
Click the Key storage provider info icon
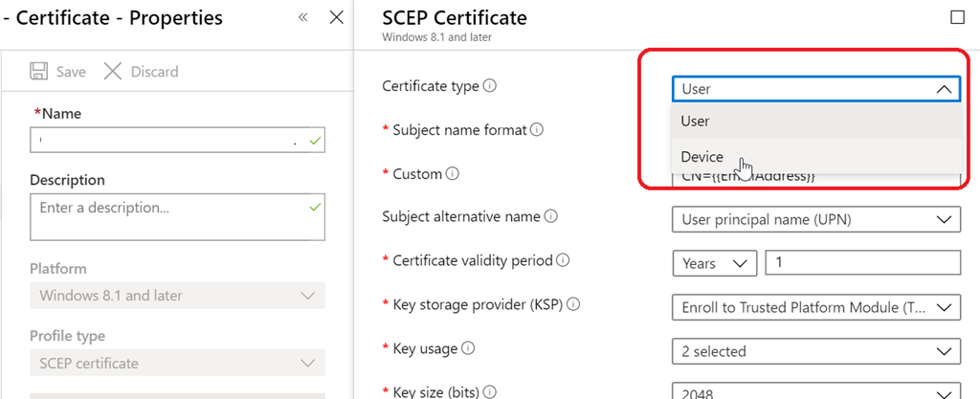574,305
